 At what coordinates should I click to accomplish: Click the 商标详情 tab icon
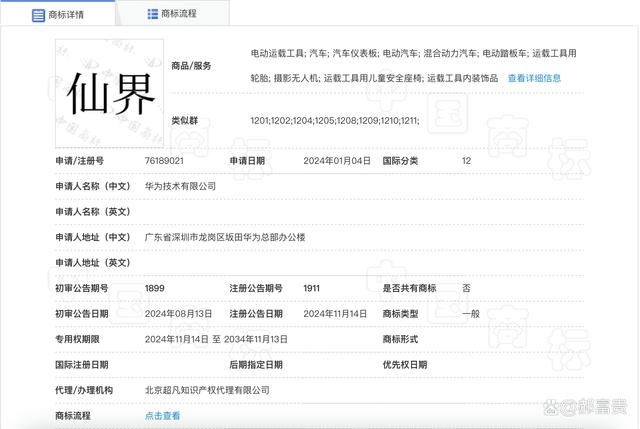click(38, 15)
